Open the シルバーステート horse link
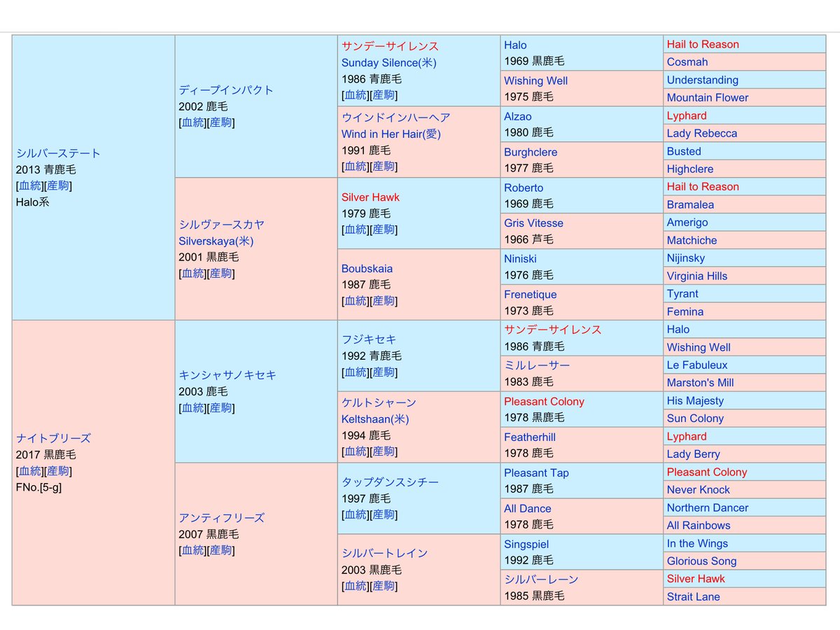The width and height of the screenshot is (840, 630). click(x=58, y=153)
